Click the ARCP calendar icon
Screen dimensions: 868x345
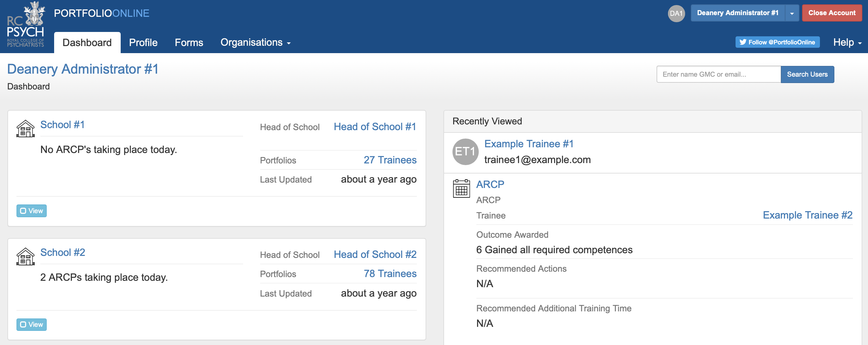461,189
